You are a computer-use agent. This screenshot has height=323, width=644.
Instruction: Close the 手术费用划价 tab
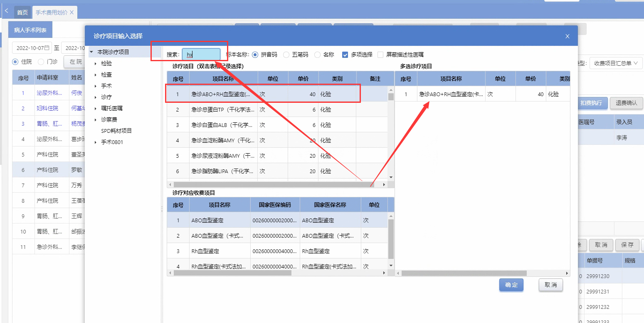[72, 12]
